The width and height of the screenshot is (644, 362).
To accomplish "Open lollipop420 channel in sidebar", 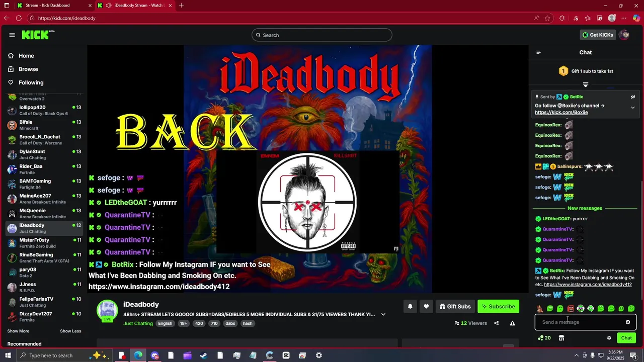I will click(x=44, y=110).
